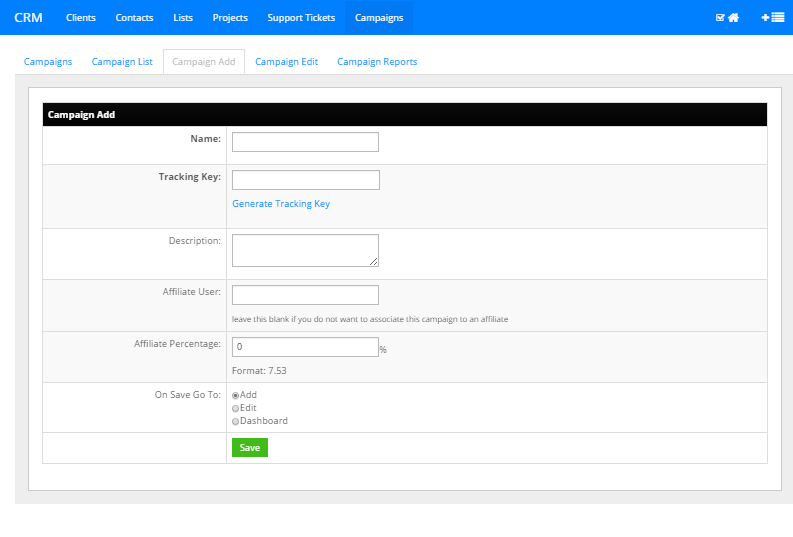Image resolution: width=793 pixels, height=537 pixels.
Task: Click the Campaign Add header text
Action: pyautogui.click(x=81, y=115)
